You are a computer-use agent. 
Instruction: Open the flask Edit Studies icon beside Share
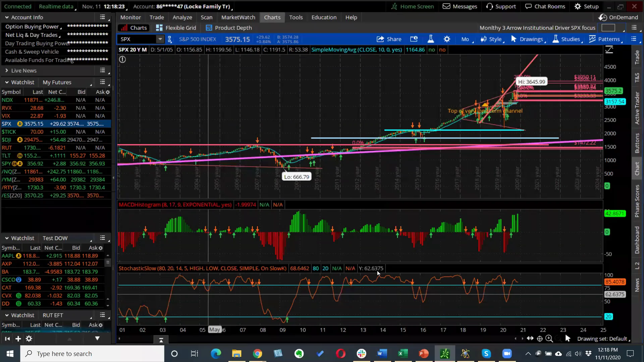pyautogui.click(x=431, y=39)
